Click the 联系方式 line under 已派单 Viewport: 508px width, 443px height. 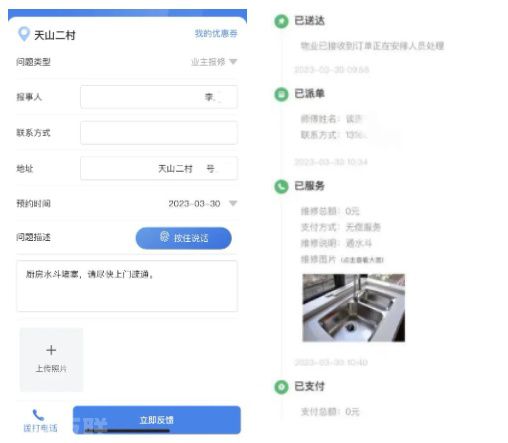[x=333, y=135]
